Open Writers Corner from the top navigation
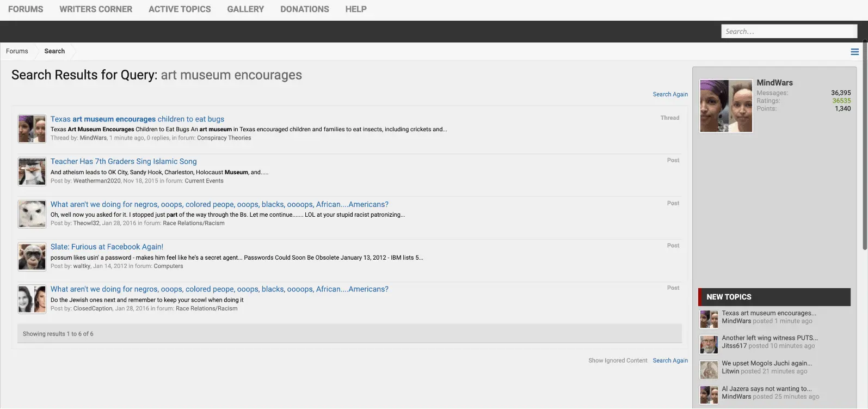The width and height of the screenshot is (868, 409). point(96,9)
